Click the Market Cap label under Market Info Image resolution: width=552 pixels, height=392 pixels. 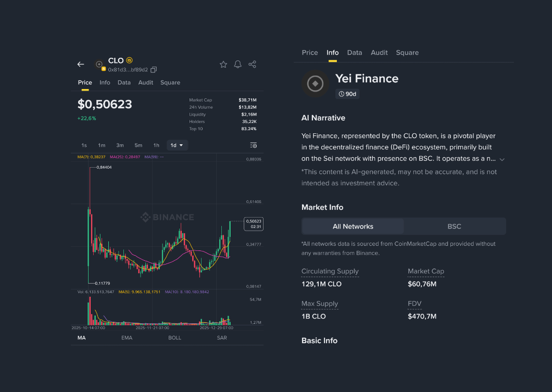[x=426, y=271]
